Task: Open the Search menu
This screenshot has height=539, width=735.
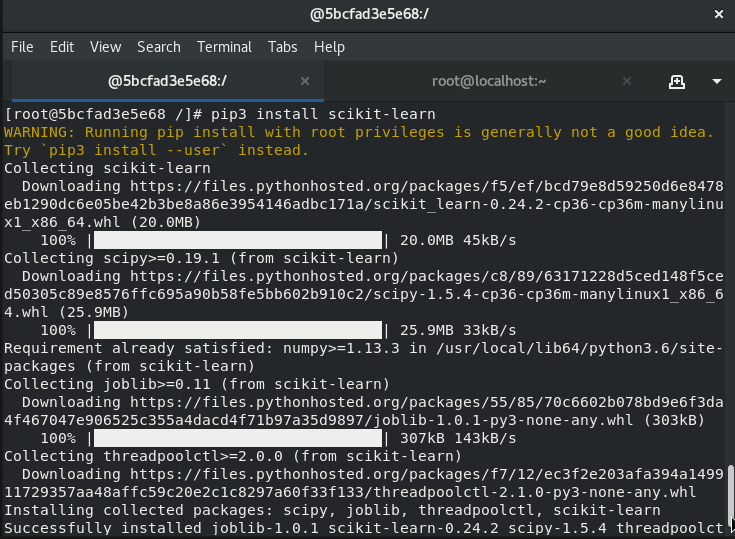Action: coord(159,47)
